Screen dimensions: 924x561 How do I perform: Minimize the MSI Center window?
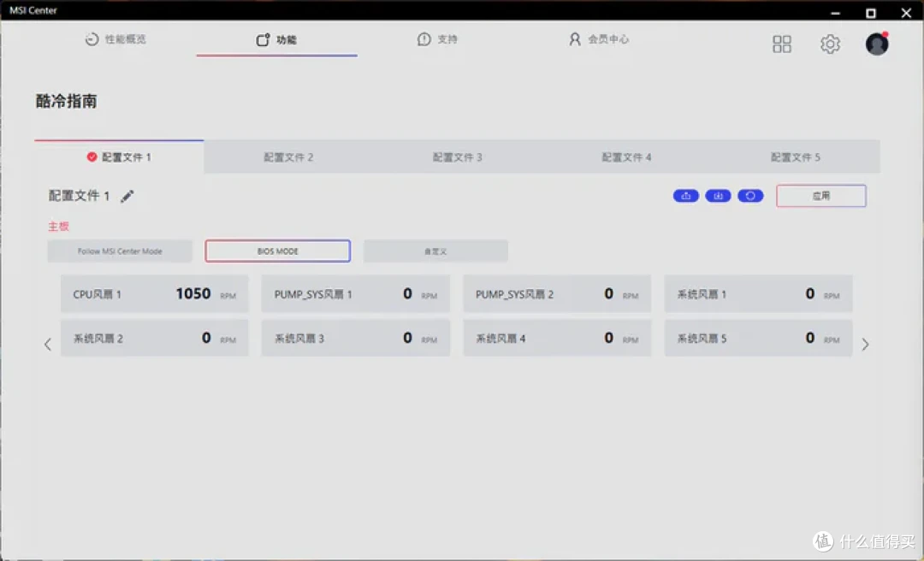(835, 12)
